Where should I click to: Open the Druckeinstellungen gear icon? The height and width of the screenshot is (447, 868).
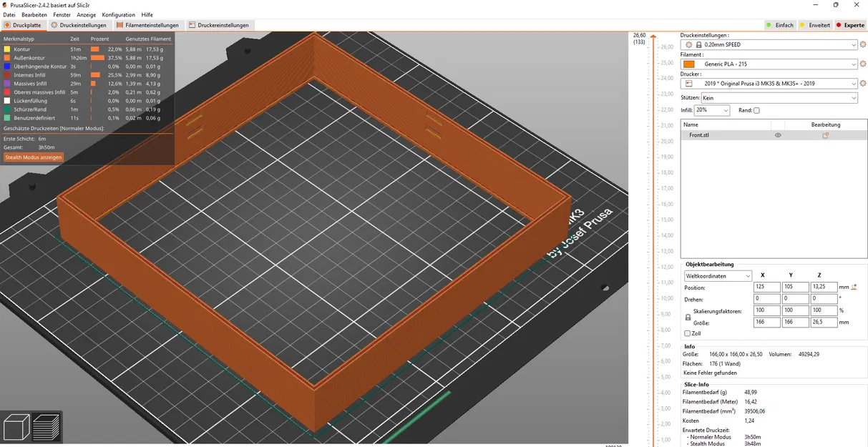pyautogui.click(x=862, y=44)
